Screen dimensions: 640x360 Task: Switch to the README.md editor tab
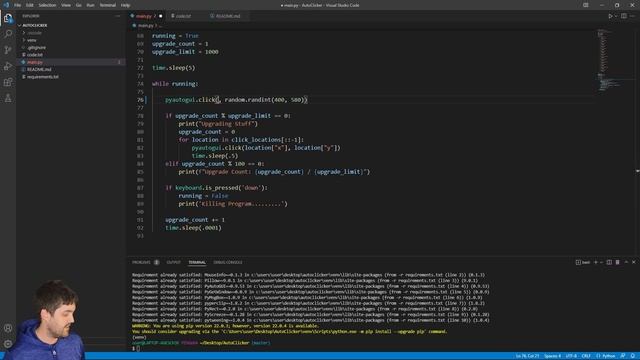point(228,16)
